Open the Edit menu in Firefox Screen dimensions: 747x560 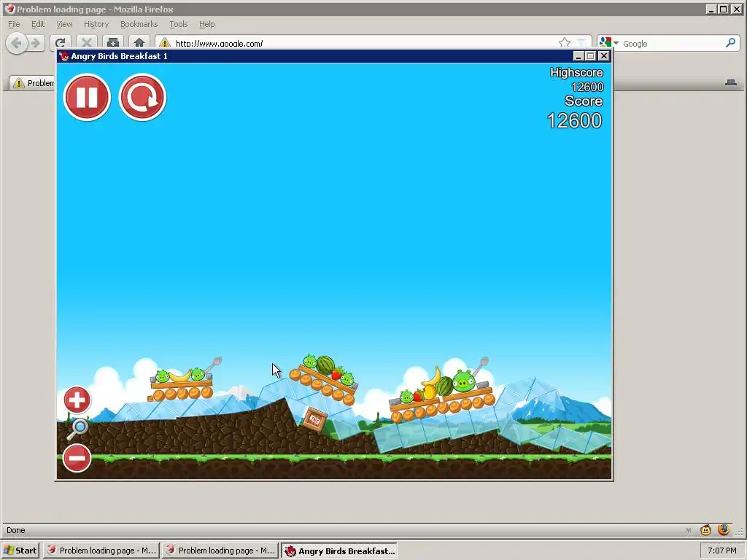coord(38,24)
